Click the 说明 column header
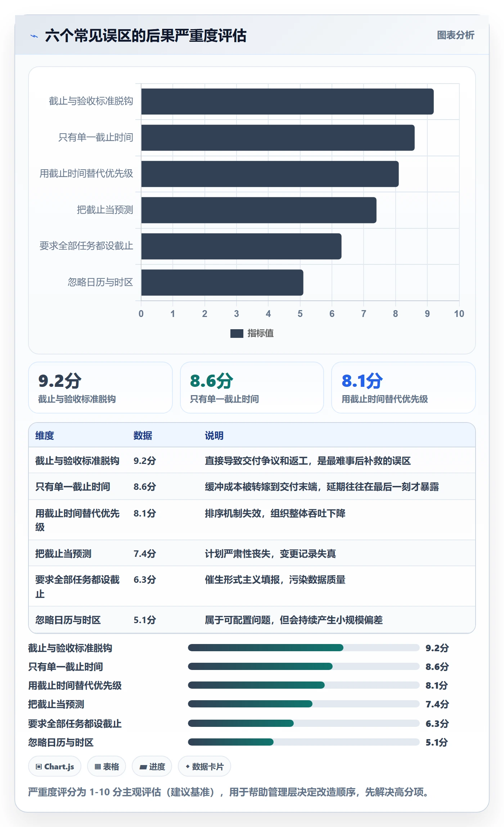504x827 pixels. [x=214, y=435]
